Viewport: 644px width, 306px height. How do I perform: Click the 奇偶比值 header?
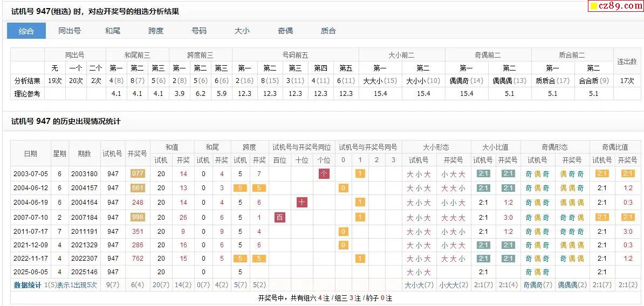point(615,147)
